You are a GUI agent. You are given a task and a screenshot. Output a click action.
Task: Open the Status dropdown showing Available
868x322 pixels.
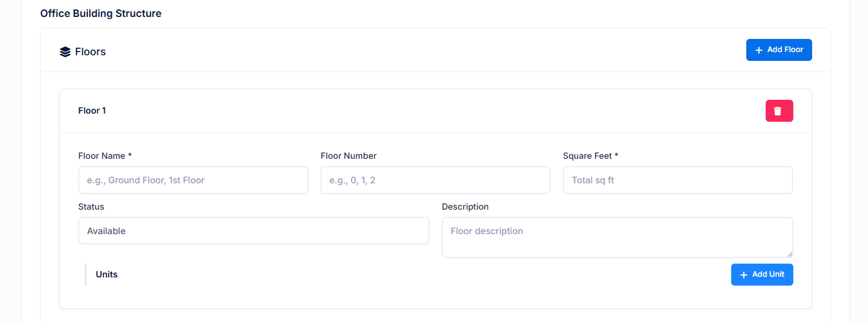(254, 231)
